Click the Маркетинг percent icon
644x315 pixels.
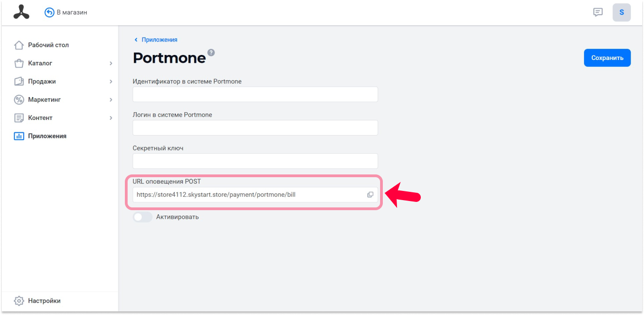point(19,100)
